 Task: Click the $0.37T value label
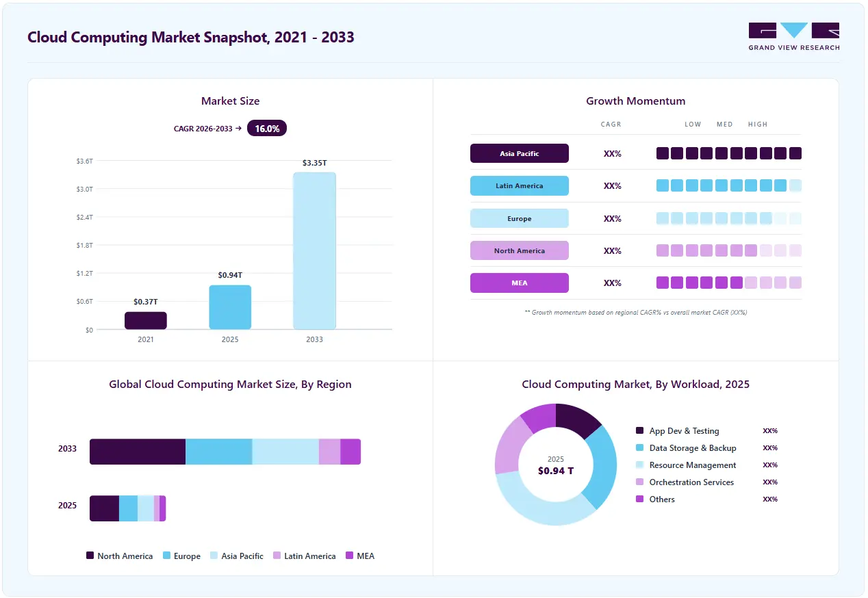146,302
